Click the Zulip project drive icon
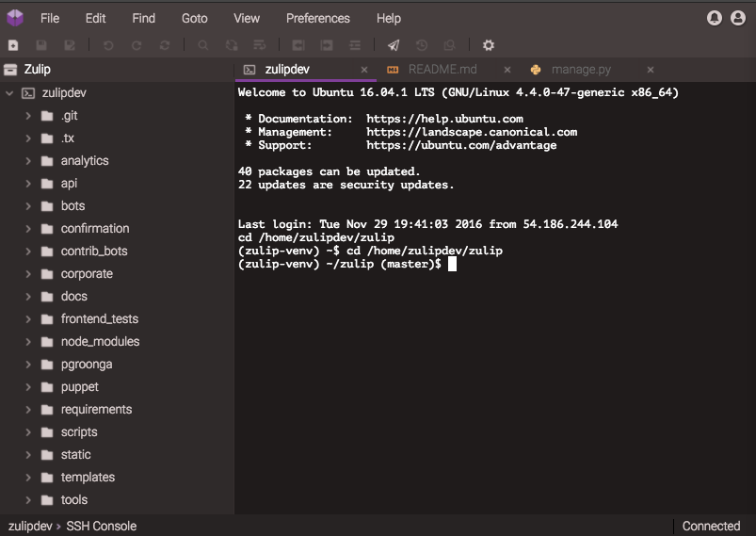The image size is (756, 536). point(10,70)
